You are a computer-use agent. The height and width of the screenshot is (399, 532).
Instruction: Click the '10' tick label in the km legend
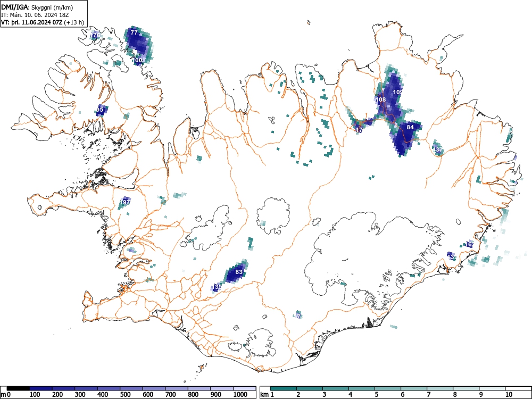pyautogui.click(x=509, y=395)
